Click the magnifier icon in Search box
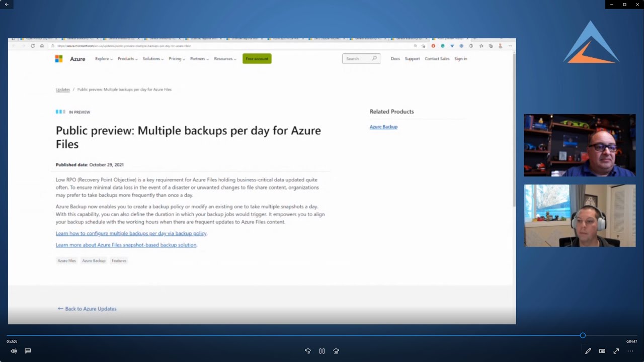The image size is (644, 362). pos(374,58)
